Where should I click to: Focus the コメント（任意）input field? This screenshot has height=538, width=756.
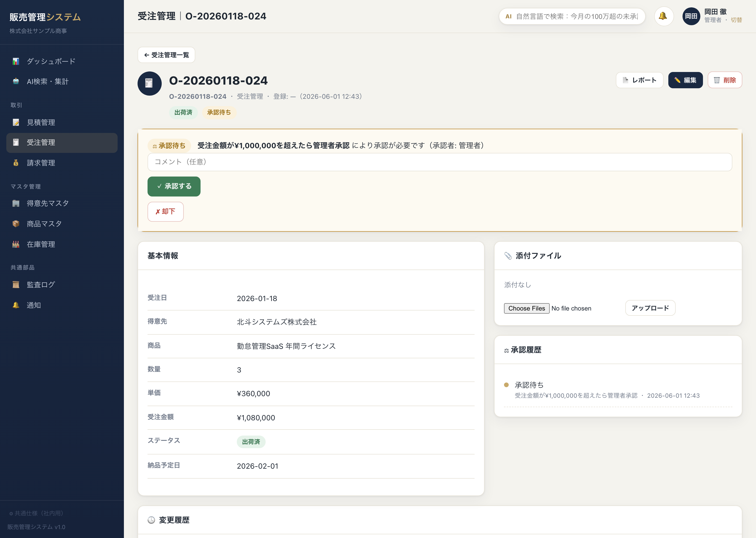[x=440, y=162]
